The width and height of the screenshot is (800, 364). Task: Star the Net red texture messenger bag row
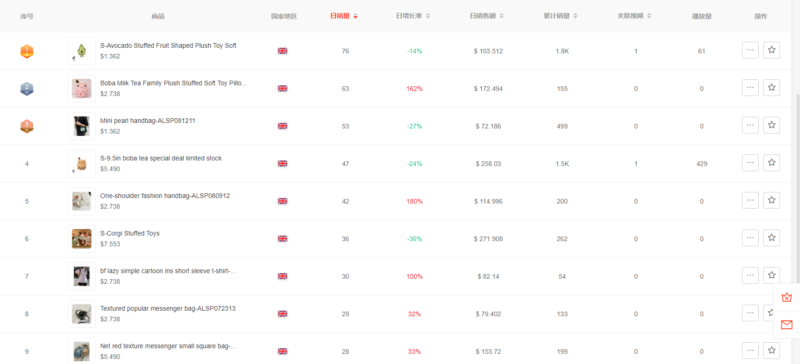(x=771, y=351)
